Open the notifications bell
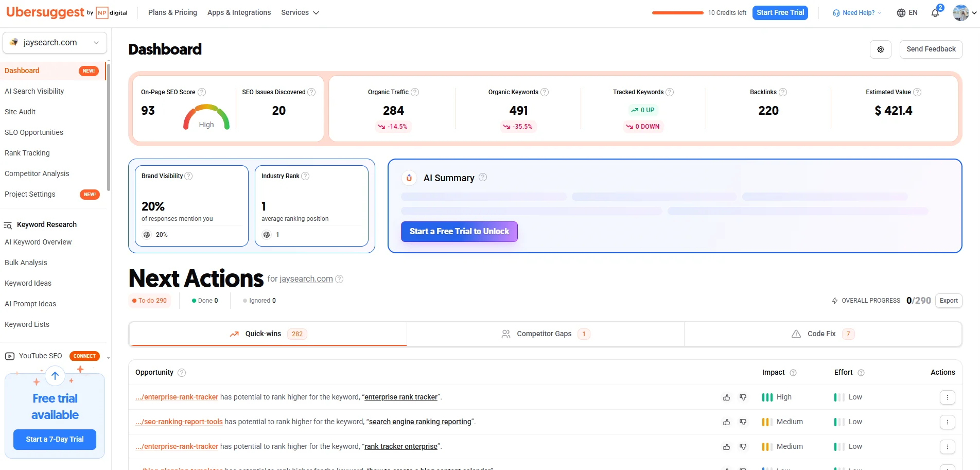Image resolution: width=980 pixels, height=470 pixels. point(935,13)
